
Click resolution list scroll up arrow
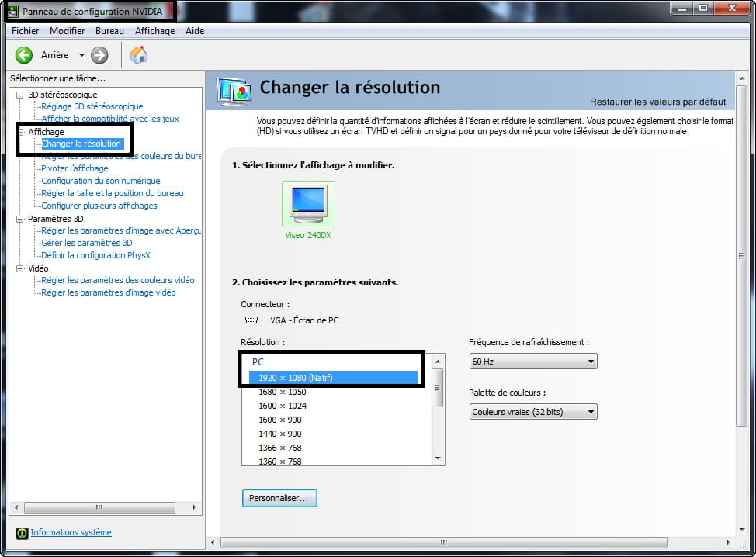point(438,362)
